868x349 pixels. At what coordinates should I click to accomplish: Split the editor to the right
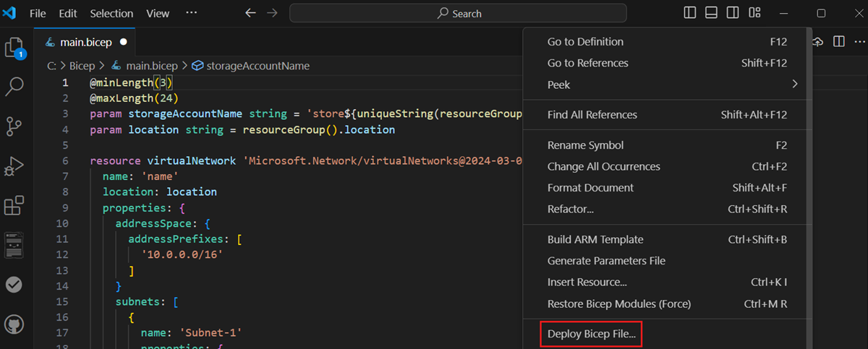pos(838,43)
